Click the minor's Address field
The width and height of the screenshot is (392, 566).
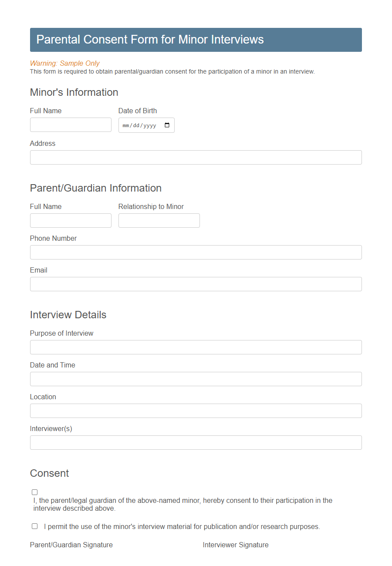click(196, 157)
